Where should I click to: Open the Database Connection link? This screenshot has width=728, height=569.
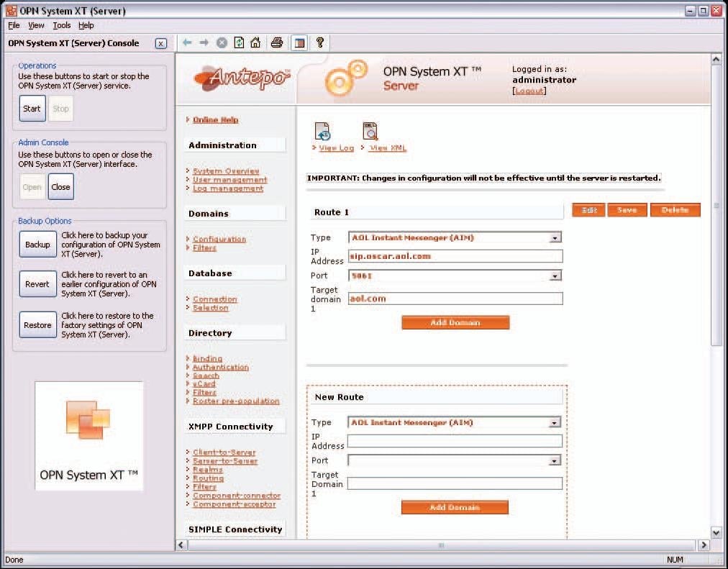coord(214,299)
